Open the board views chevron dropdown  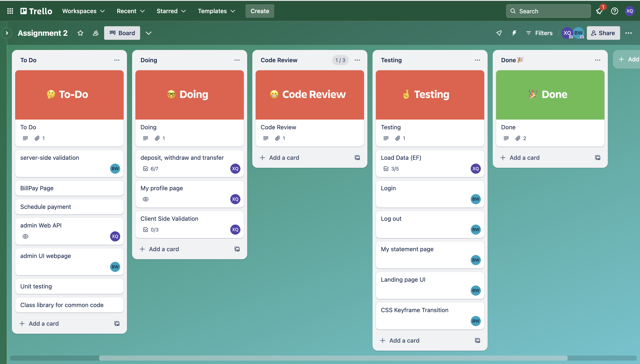click(x=149, y=33)
